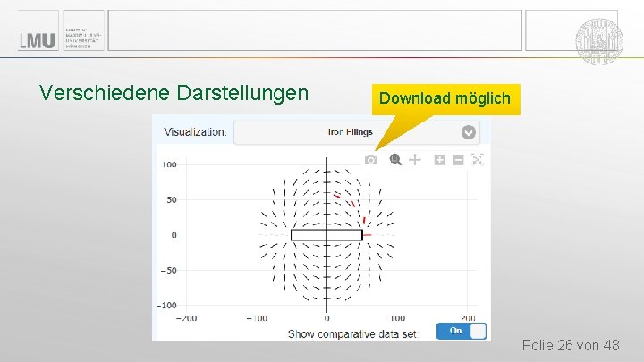Image resolution: width=644 pixels, height=362 pixels.
Task: Activate the pan crosshair tool
Action: point(415,160)
